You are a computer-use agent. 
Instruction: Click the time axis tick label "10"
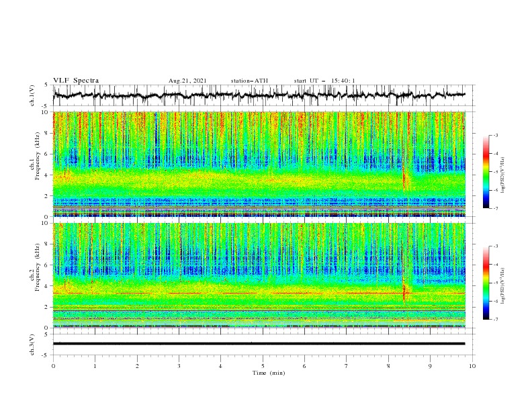coord(472,366)
